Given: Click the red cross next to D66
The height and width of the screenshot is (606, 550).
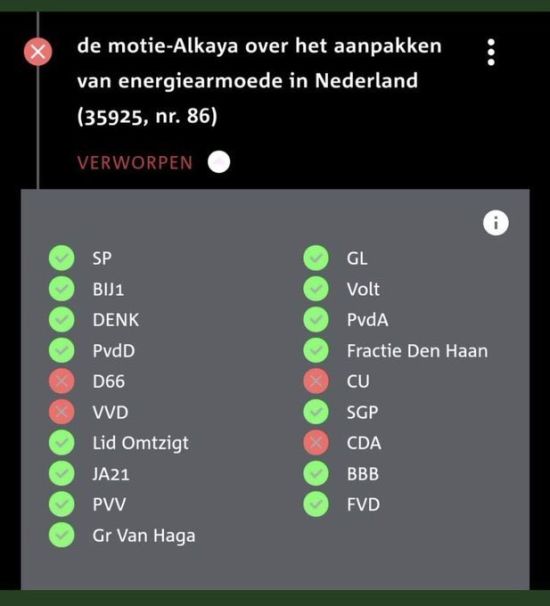Looking at the screenshot, I should pyautogui.click(x=61, y=381).
